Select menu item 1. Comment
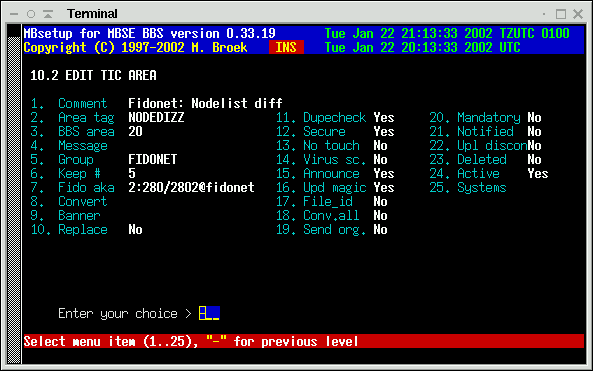This screenshot has height=371, width=593. point(69,103)
